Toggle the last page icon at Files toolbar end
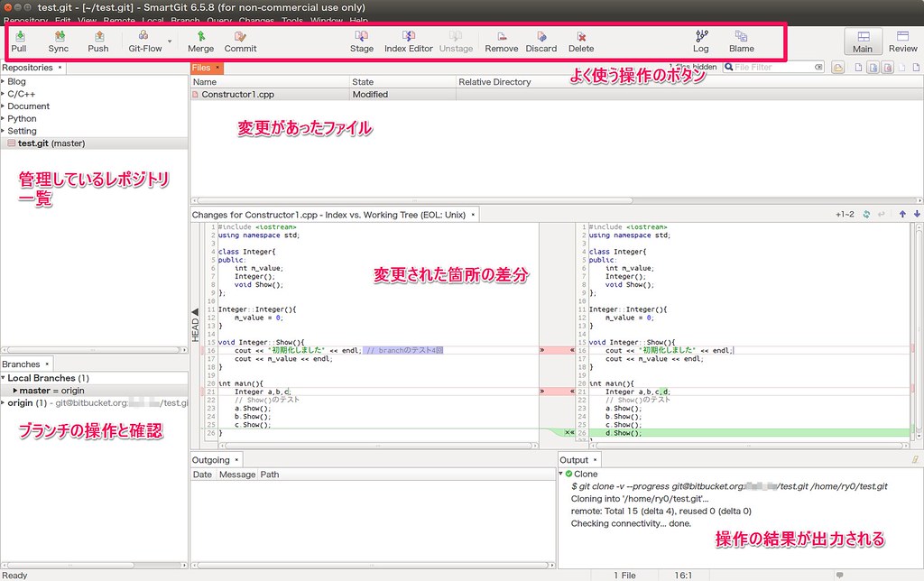The height and width of the screenshot is (581, 924). tap(916, 68)
